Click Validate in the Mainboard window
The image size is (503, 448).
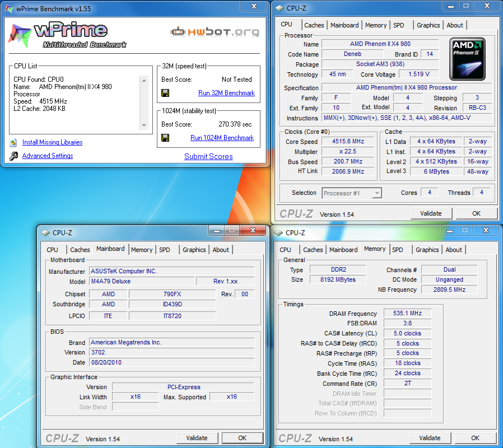pos(197,438)
